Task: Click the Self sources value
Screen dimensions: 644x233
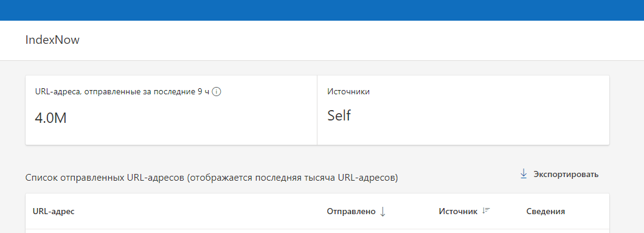Action: point(339,116)
